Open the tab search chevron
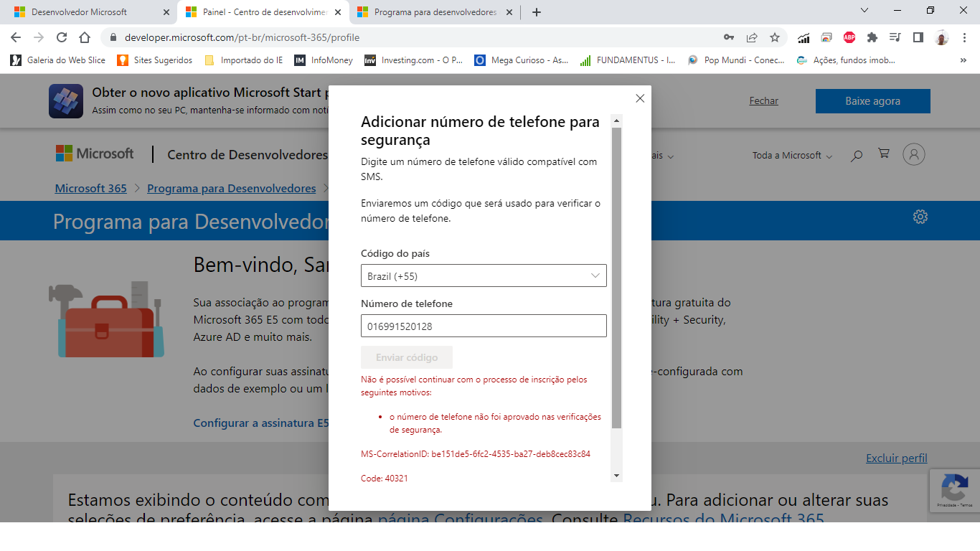980x551 pixels. point(864,10)
